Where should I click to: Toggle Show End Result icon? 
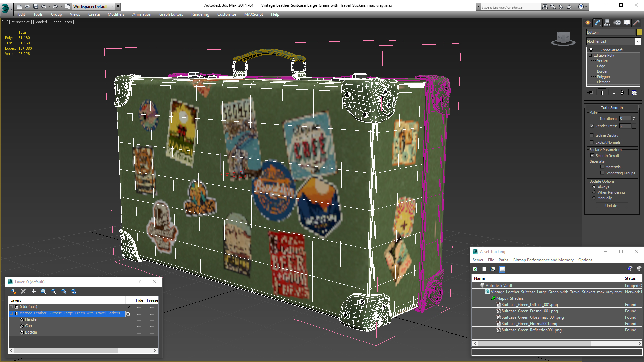coord(602,93)
